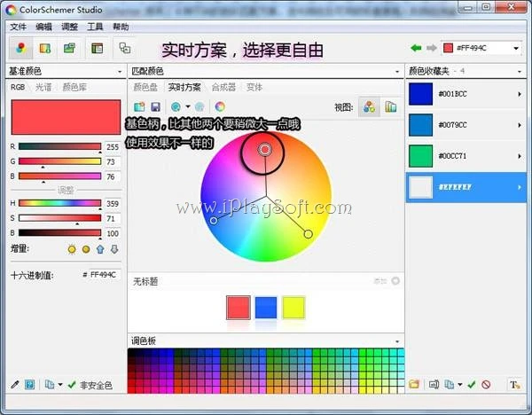The height and width of the screenshot is (415, 532).
Task: Click the saturate up-arrow increment icon
Action: (x=100, y=249)
